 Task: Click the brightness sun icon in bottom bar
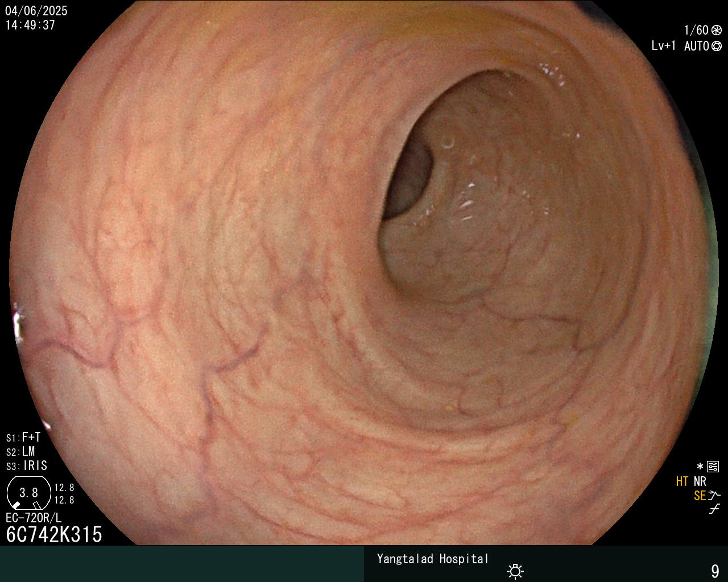click(515, 571)
